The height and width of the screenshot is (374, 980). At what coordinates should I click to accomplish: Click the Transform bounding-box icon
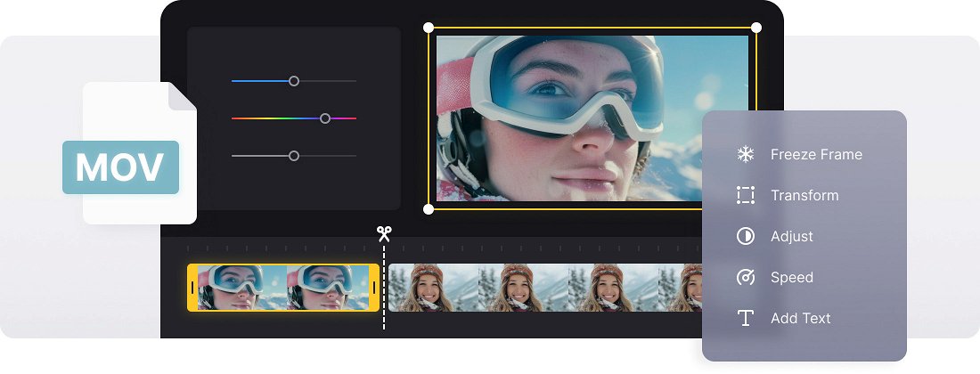745,195
